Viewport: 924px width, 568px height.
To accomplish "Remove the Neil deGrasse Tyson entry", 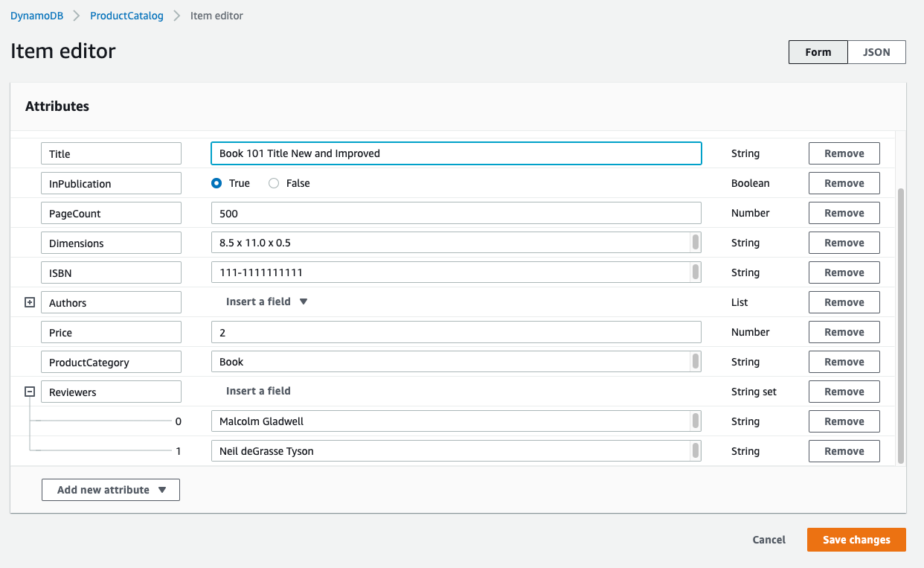I will point(844,451).
